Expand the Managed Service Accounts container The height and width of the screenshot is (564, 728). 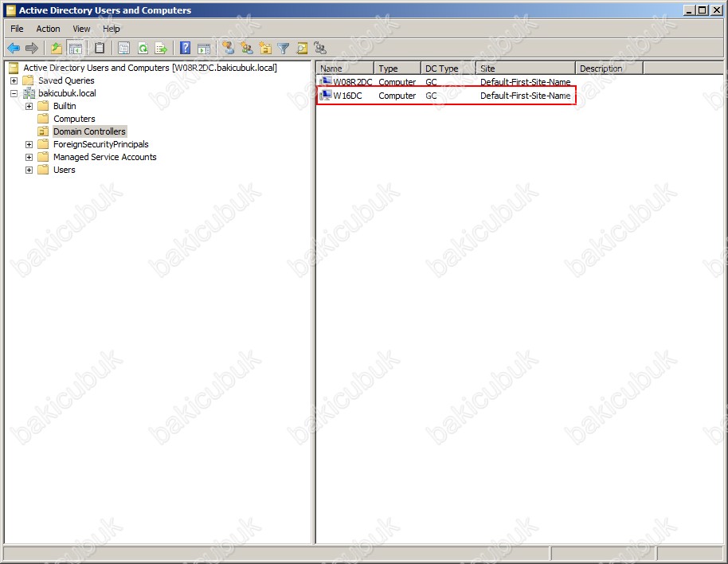coord(29,158)
